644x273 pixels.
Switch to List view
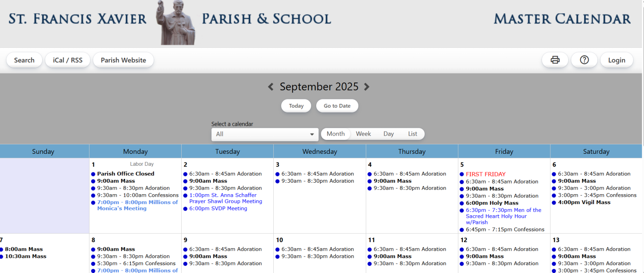click(x=412, y=134)
